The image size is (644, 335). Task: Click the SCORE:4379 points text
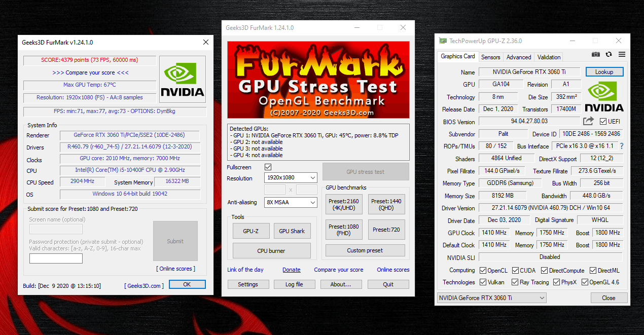click(x=89, y=60)
